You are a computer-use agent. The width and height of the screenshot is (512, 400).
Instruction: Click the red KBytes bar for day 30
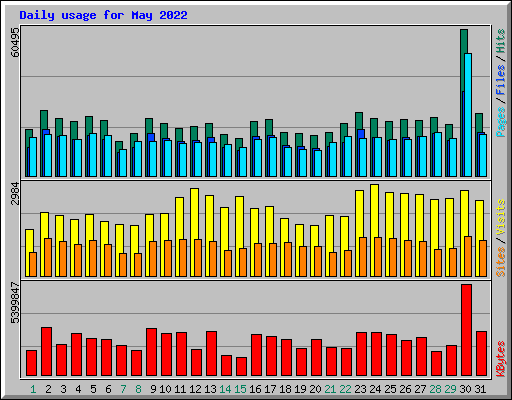click(466, 330)
